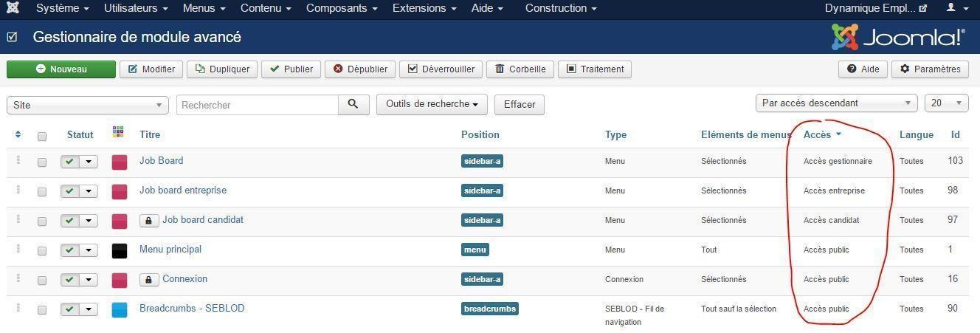The height and width of the screenshot is (333, 980).
Task: Check the Connexion row checkbox
Action: click(42, 281)
